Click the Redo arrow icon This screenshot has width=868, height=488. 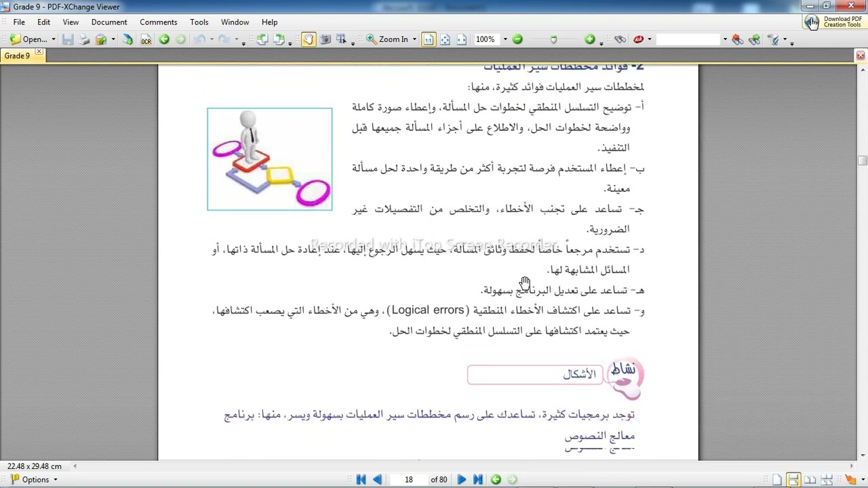pos(224,39)
